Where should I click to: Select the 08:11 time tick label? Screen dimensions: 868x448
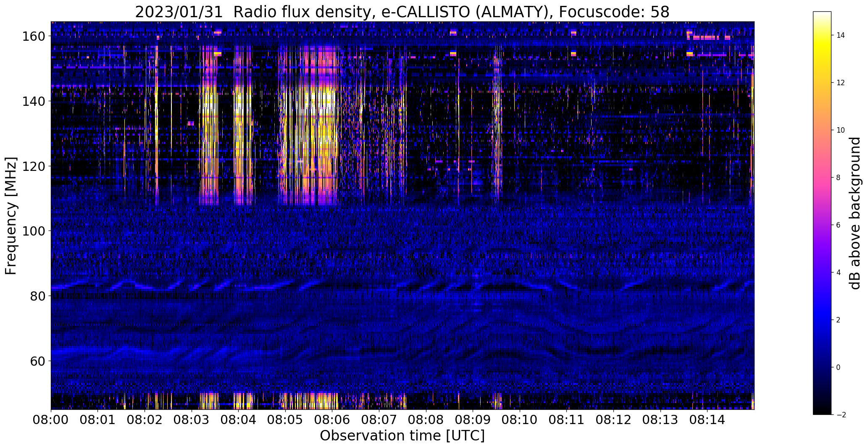pyautogui.click(x=567, y=419)
